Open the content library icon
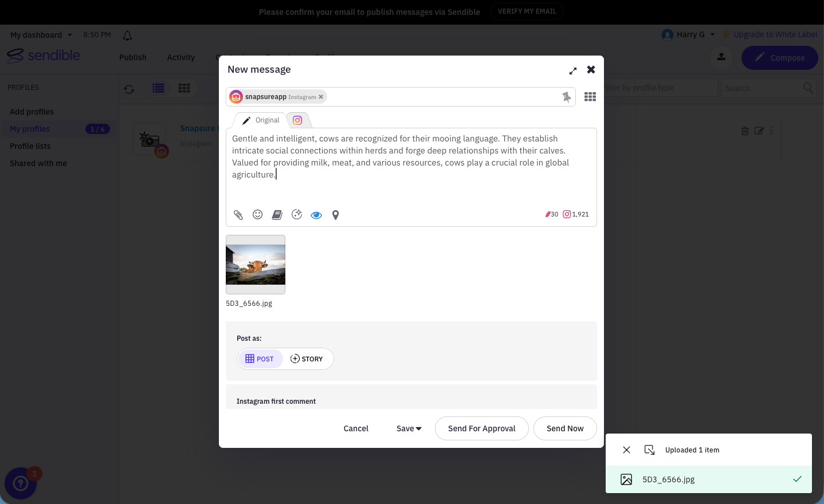The image size is (824, 504). coord(277,215)
